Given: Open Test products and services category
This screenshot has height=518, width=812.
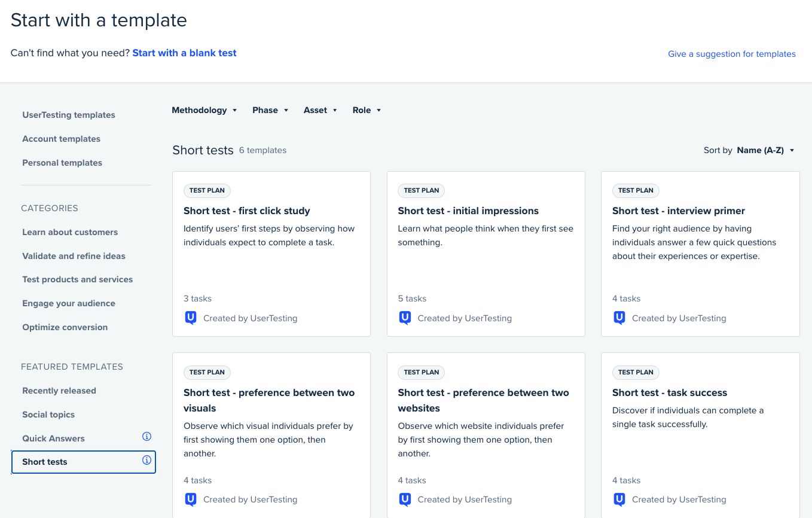Looking at the screenshot, I should click(x=78, y=279).
